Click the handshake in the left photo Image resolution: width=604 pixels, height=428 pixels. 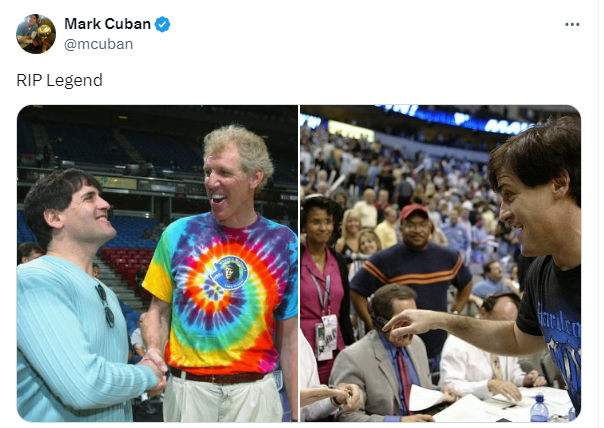click(x=154, y=371)
